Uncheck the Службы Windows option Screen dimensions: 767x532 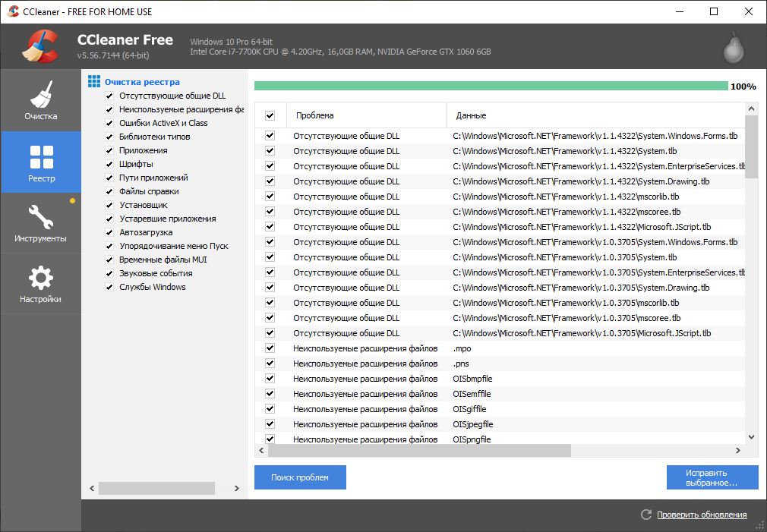(110, 287)
